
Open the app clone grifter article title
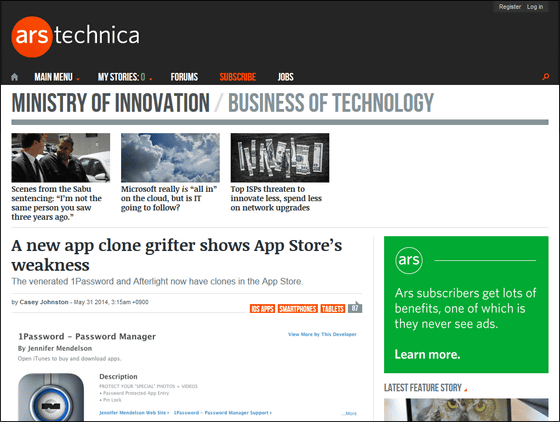pyautogui.click(x=177, y=255)
